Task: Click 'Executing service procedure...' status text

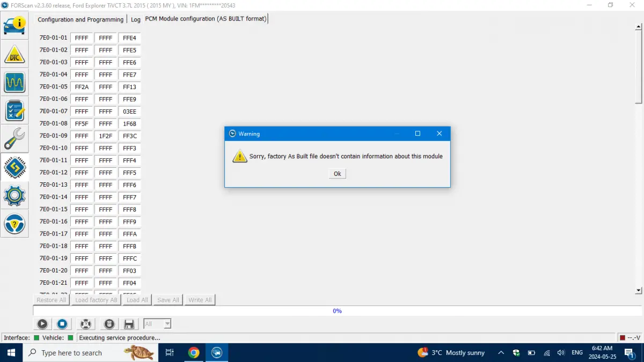Action: (120, 338)
